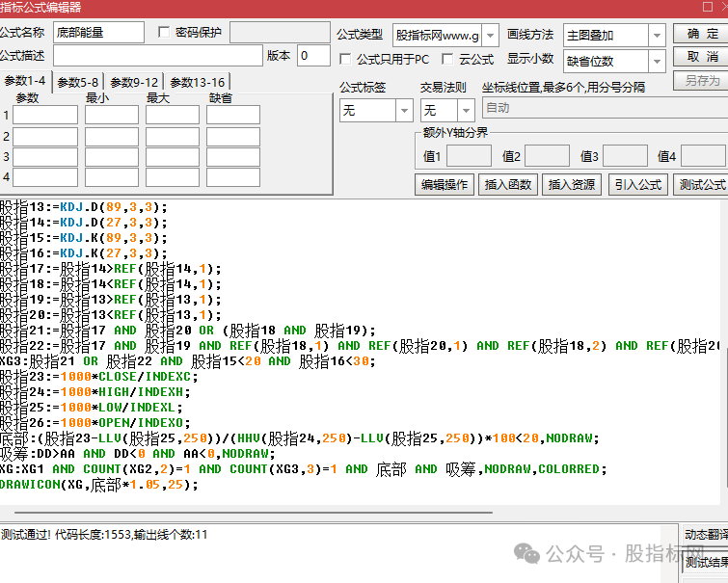Viewport: 728px width, 583px height.
Task: Click the 股指21:= formula line
Action: coord(188,331)
